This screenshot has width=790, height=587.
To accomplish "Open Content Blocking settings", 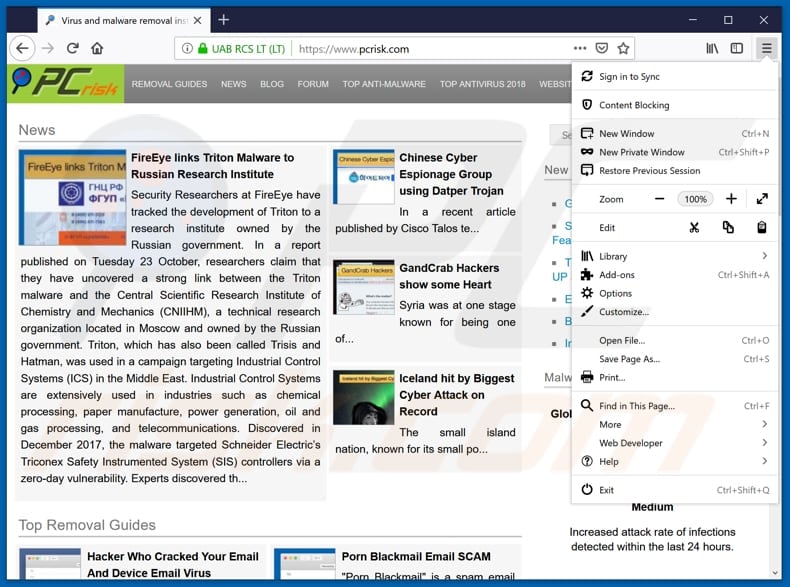I will (x=674, y=105).
